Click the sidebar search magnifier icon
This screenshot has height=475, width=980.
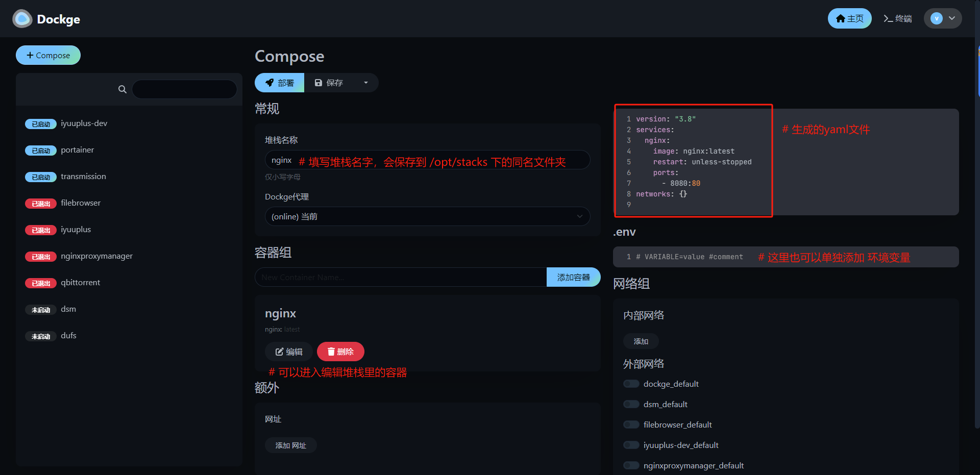pos(122,89)
